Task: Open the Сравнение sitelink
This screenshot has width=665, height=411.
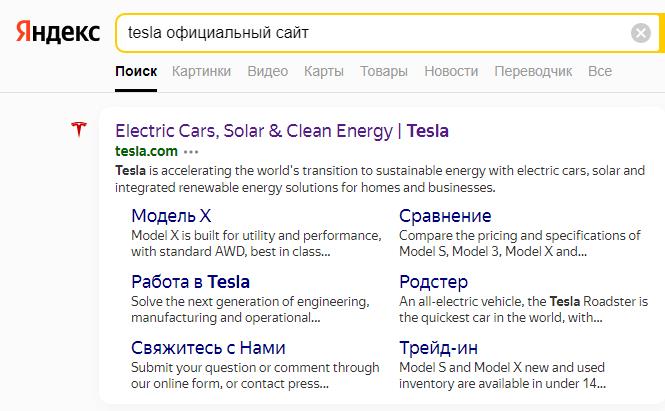Action: click(445, 216)
